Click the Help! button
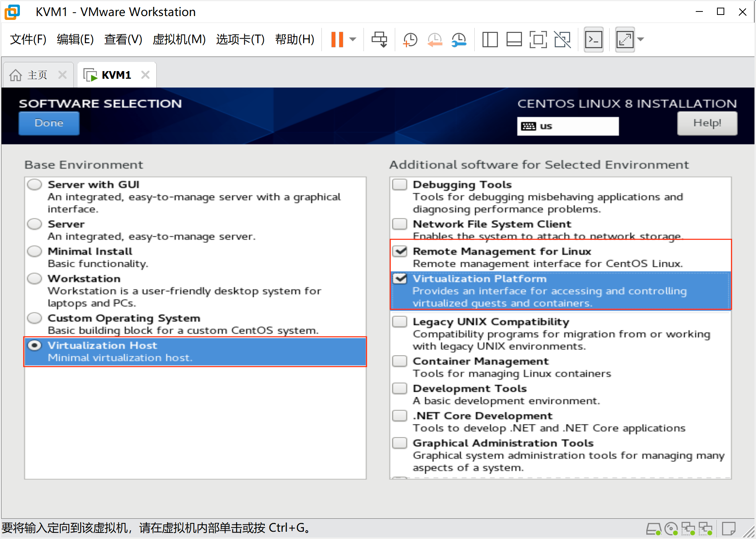The width and height of the screenshot is (756, 539). pos(707,123)
